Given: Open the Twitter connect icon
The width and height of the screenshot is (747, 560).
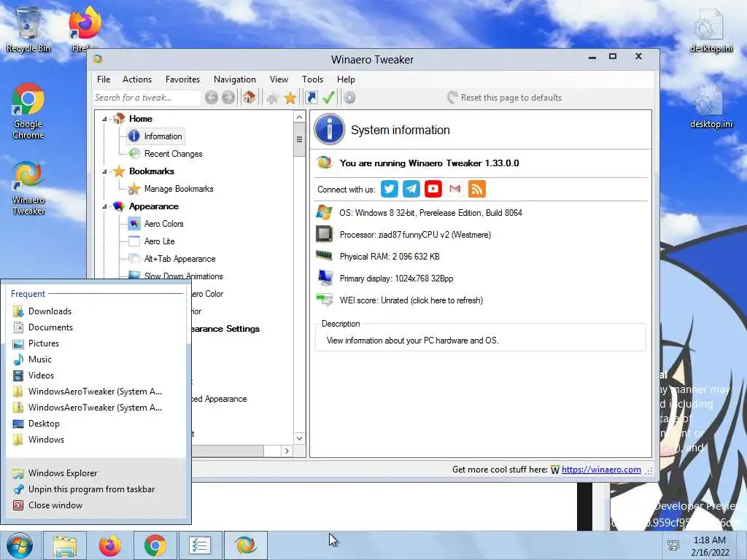Looking at the screenshot, I should pos(390,189).
